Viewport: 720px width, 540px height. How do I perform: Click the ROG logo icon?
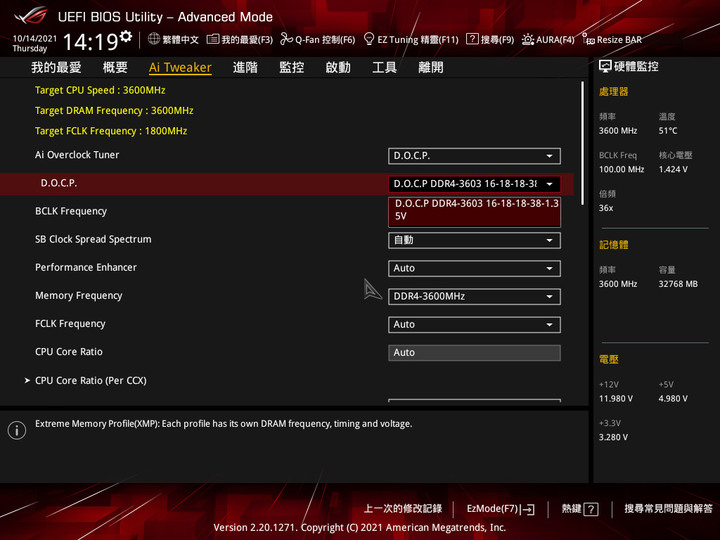click(x=31, y=16)
